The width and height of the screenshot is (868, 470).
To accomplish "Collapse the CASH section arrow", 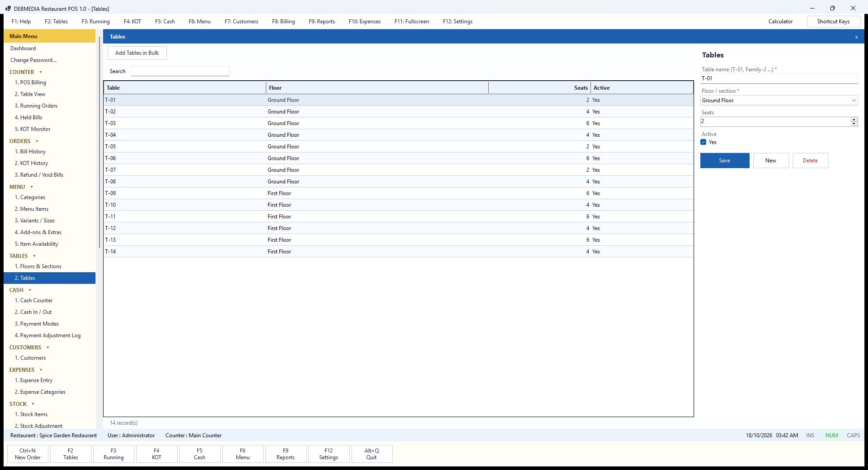I will [30, 290].
